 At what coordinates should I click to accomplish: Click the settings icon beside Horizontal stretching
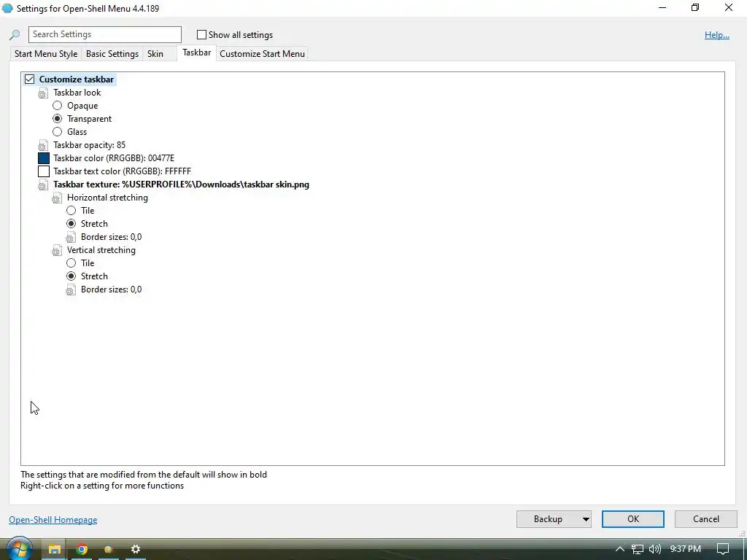point(57,198)
